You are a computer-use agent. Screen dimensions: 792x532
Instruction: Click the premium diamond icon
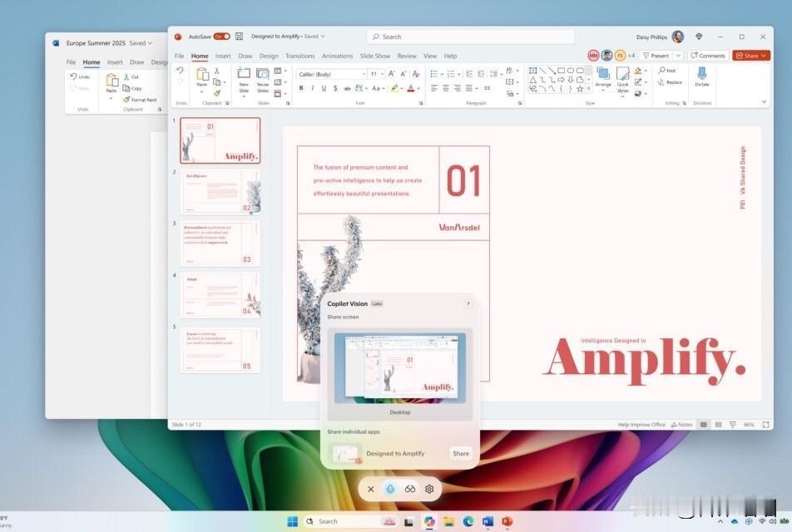[699, 37]
